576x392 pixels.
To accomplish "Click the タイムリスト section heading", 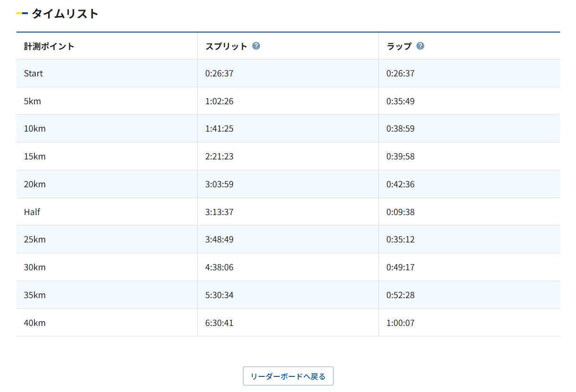I will pyautogui.click(x=65, y=14).
